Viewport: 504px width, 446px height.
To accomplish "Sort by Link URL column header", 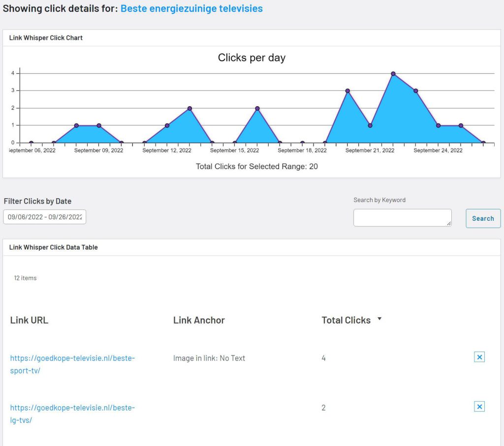I will tap(29, 320).
